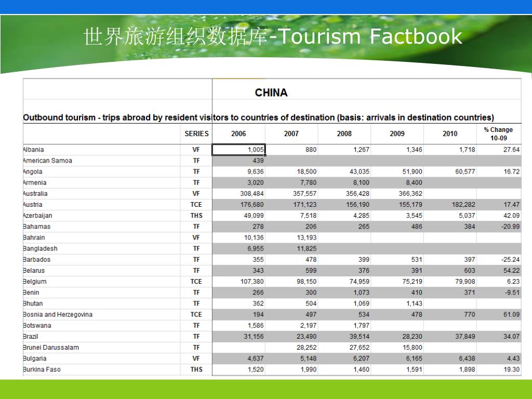Image resolution: width=532 pixels, height=399 pixels.
Task: Click the CHINA heading cell
Action: [271, 92]
